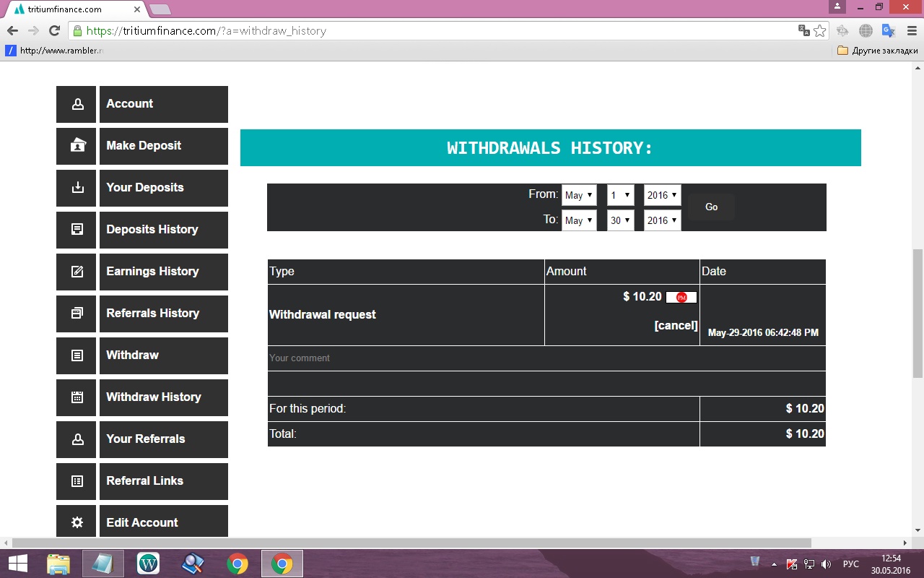Open Referrals History page
This screenshot has height=578, width=924.
pos(164,314)
